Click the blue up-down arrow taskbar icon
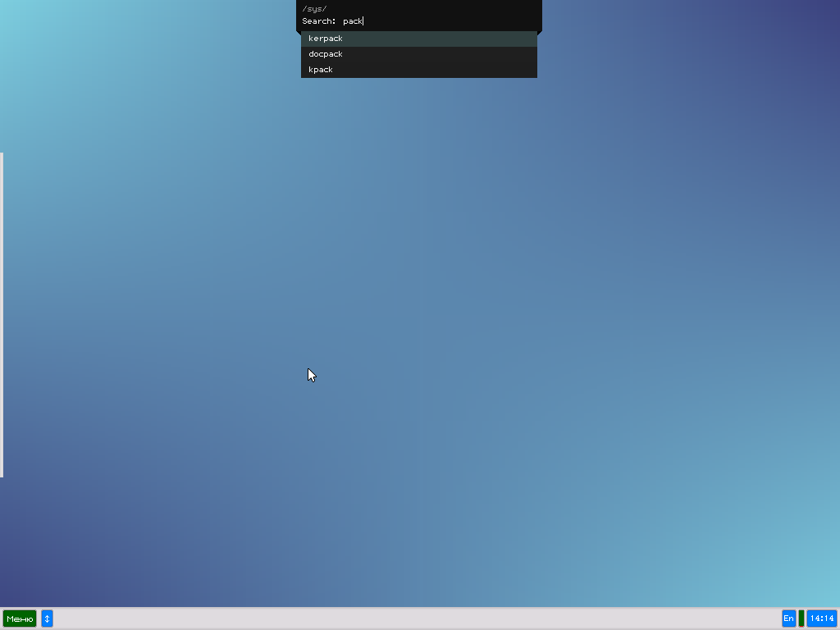This screenshot has height=630, width=840. pos(47,619)
